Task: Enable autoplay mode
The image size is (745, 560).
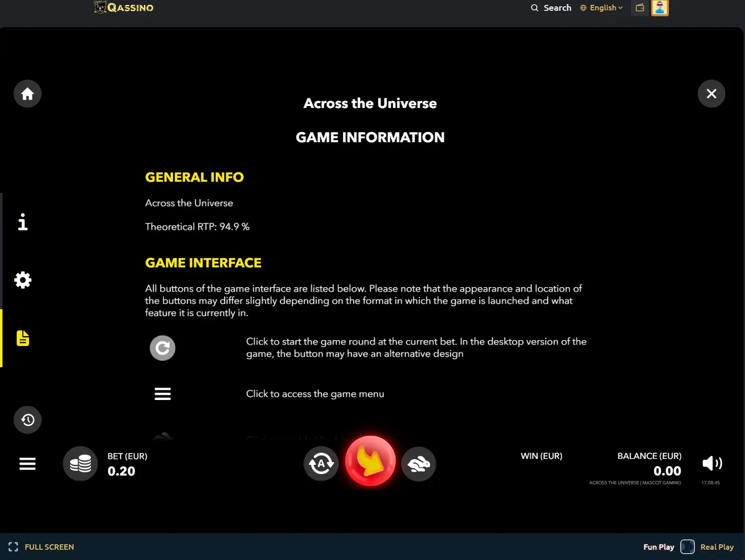Action: click(x=321, y=464)
